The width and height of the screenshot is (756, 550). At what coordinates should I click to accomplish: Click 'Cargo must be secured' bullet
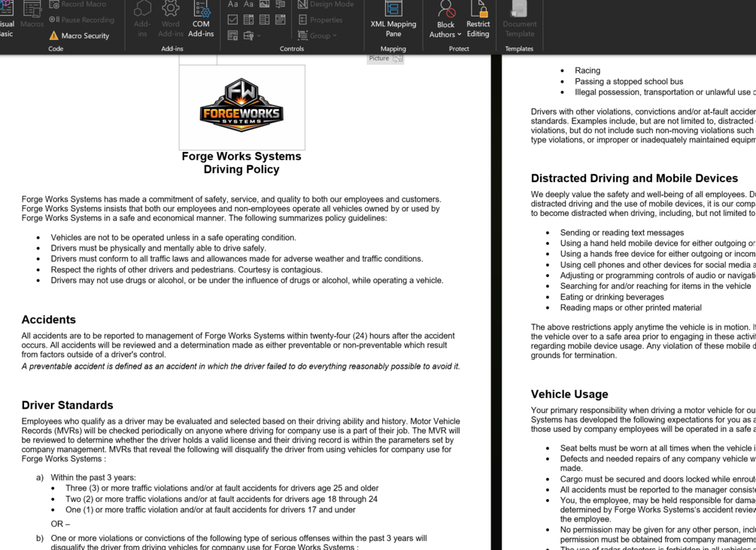[x=658, y=479]
